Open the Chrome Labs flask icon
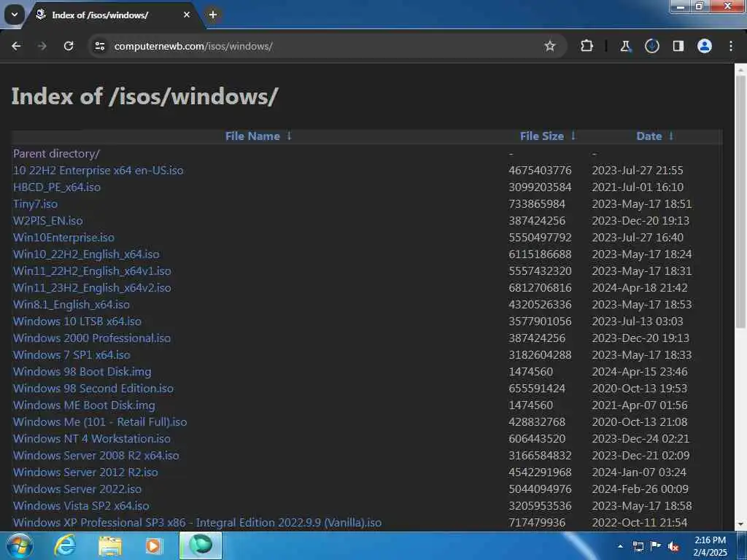This screenshot has width=747, height=560. click(x=625, y=46)
